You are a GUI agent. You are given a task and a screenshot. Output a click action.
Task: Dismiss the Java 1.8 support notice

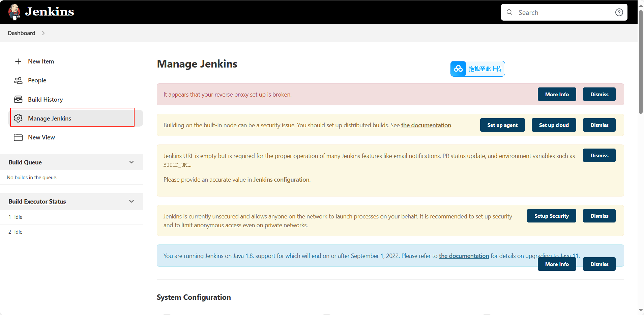(599, 264)
